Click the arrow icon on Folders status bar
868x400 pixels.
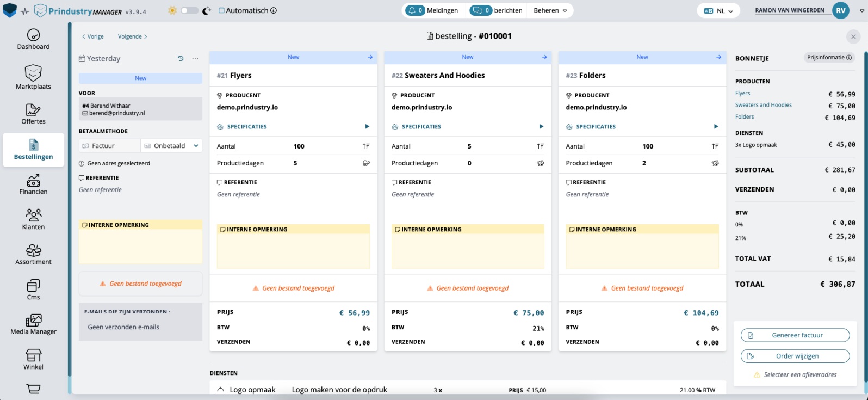[x=718, y=57]
